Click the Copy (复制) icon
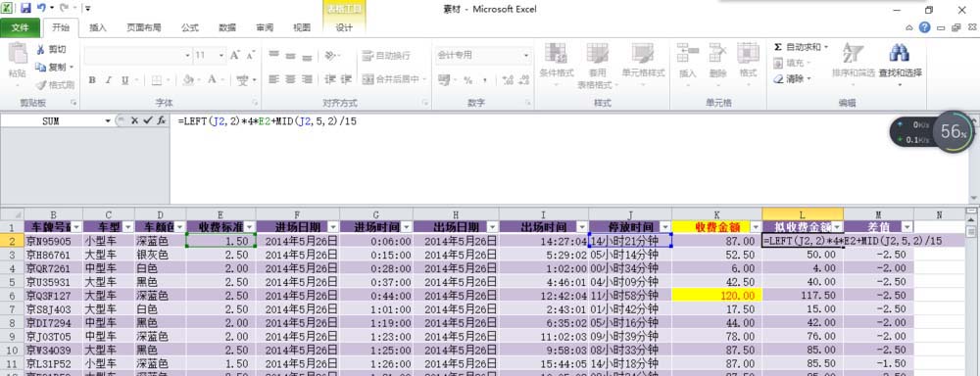Viewport: 980px width, 376px height. pos(40,67)
